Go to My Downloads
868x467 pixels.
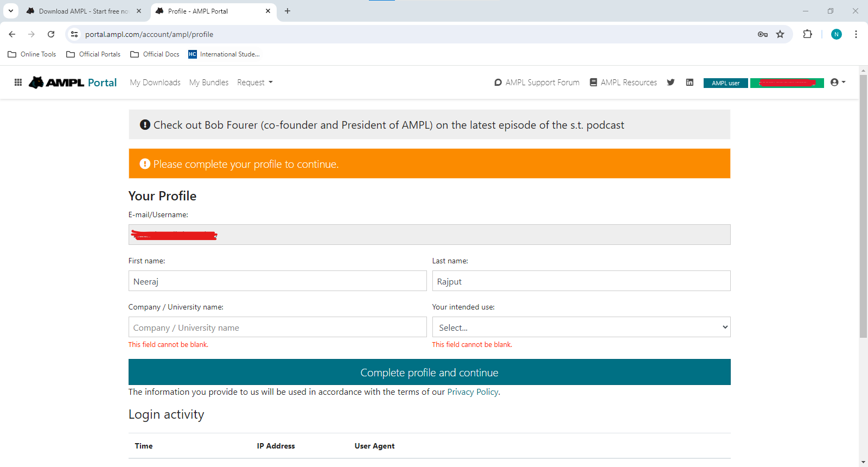pos(155,83)
